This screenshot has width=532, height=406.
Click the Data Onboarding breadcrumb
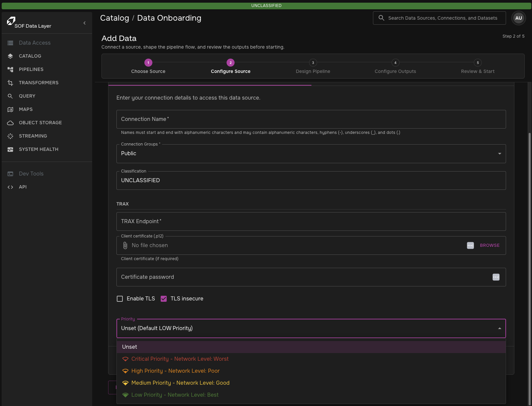(x=169, y=18)
